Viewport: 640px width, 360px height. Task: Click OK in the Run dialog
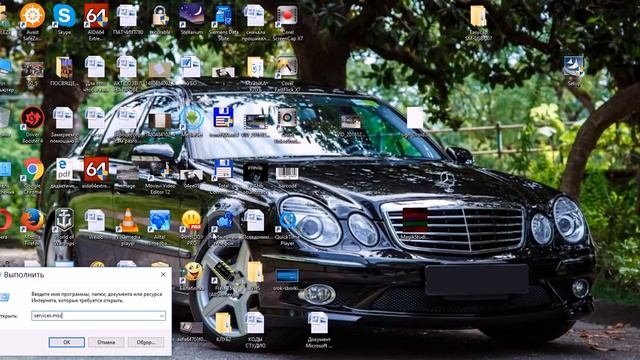pyautogui.click(x=67, y=342)
